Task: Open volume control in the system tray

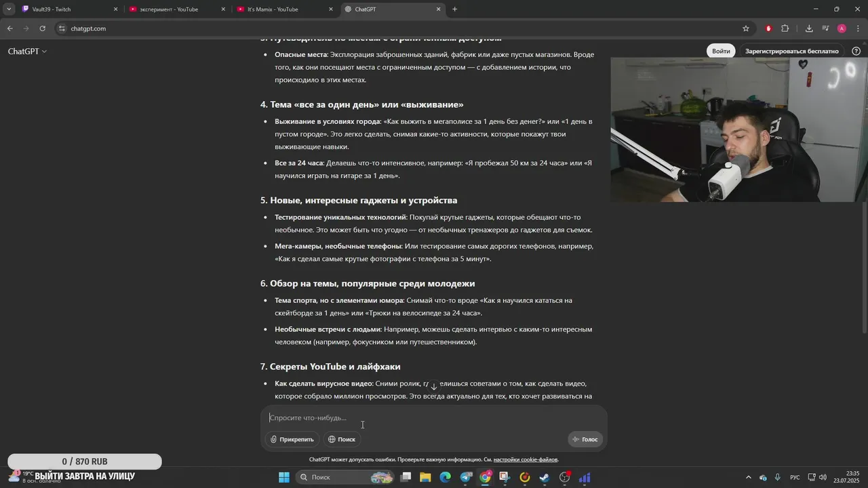Action: pos(823,477)
